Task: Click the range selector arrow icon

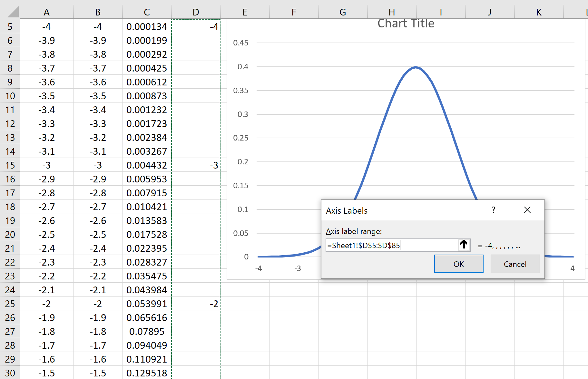Action: [464, 245]
